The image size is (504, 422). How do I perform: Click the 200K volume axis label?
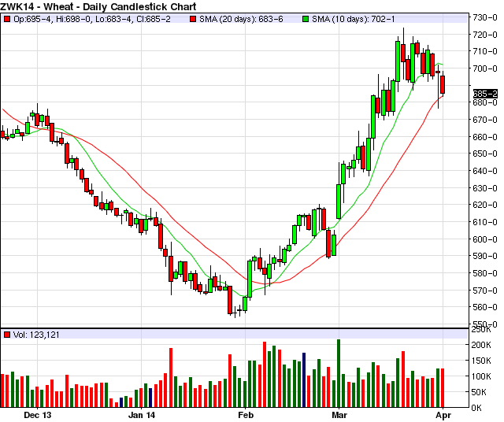481,345
